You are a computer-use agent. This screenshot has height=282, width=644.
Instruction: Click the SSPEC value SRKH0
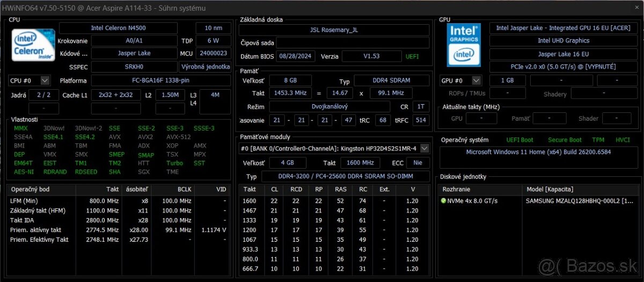point(134,67)
